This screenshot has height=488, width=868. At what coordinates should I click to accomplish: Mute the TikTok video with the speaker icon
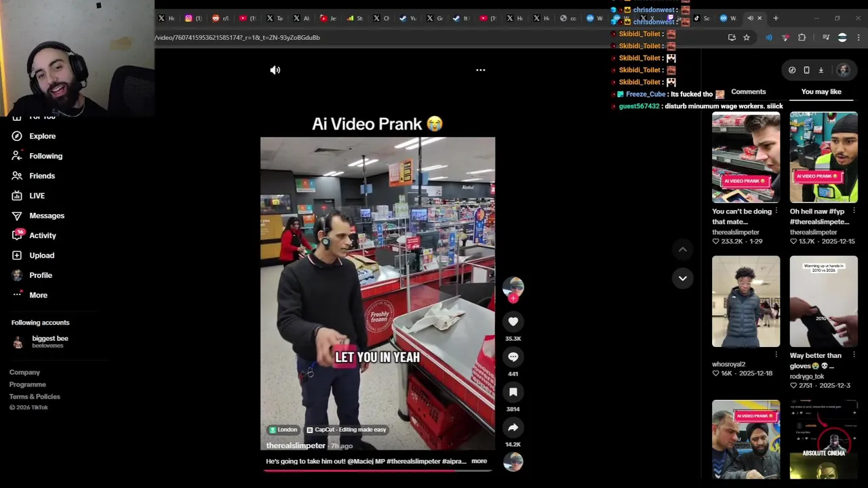click(275, 70)
